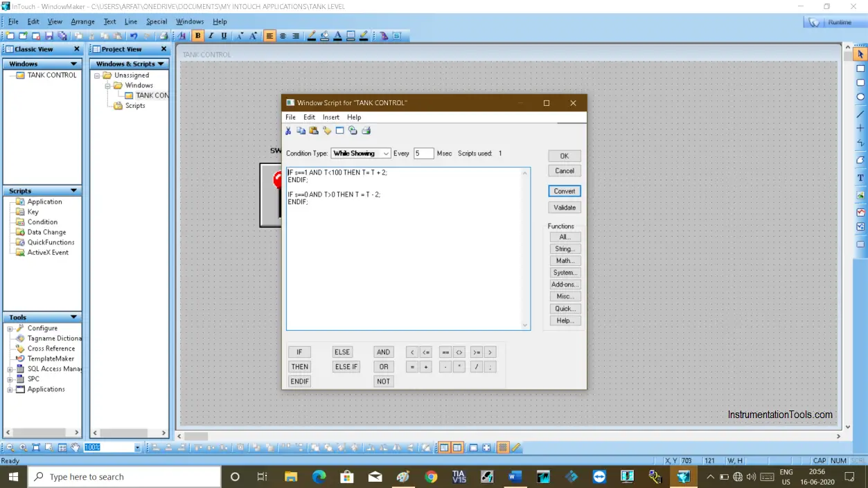The height and width of the screenshot is (488, 868).
Task: Open the Insert menu in script dialog
Action: click(x=331, y=118)
